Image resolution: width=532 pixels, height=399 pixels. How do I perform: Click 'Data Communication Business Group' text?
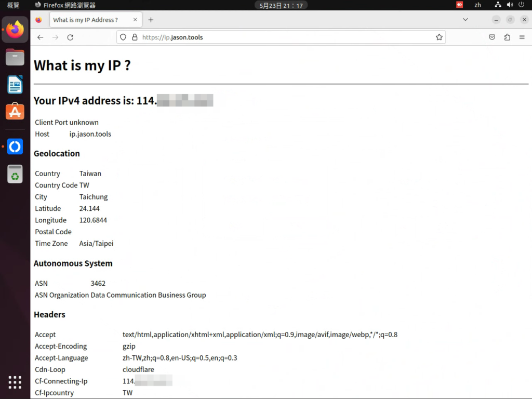(x=148, y=295)
